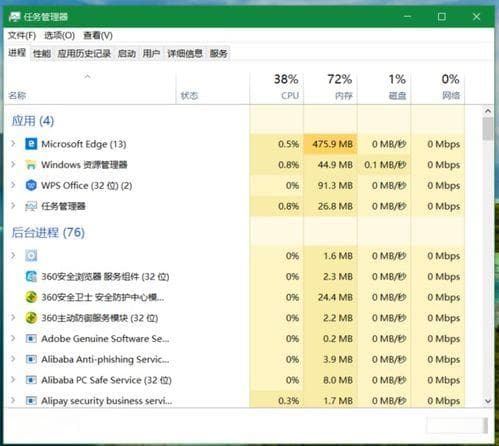499x446 pixels.
Task: Sort processes by 72% 内存 column
Action: 330,88
